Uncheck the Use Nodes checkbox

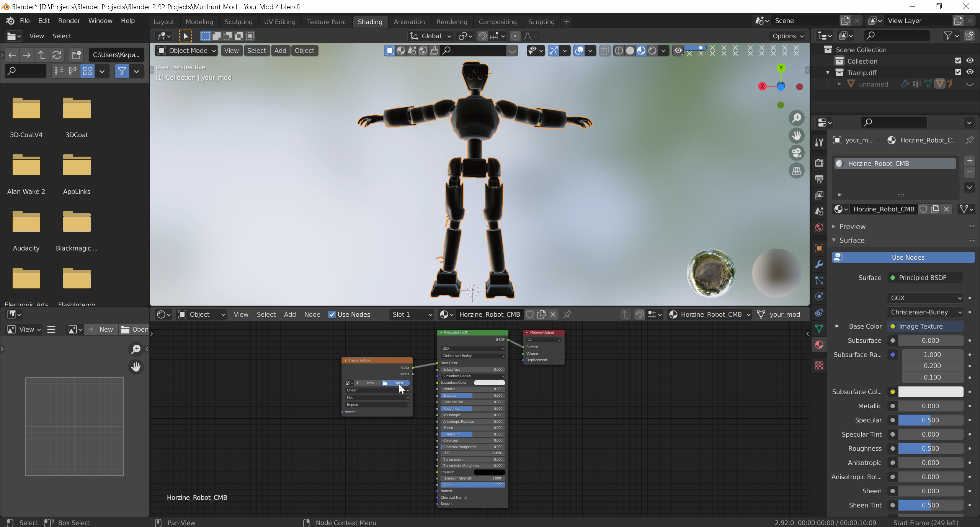tap(332, 314)
